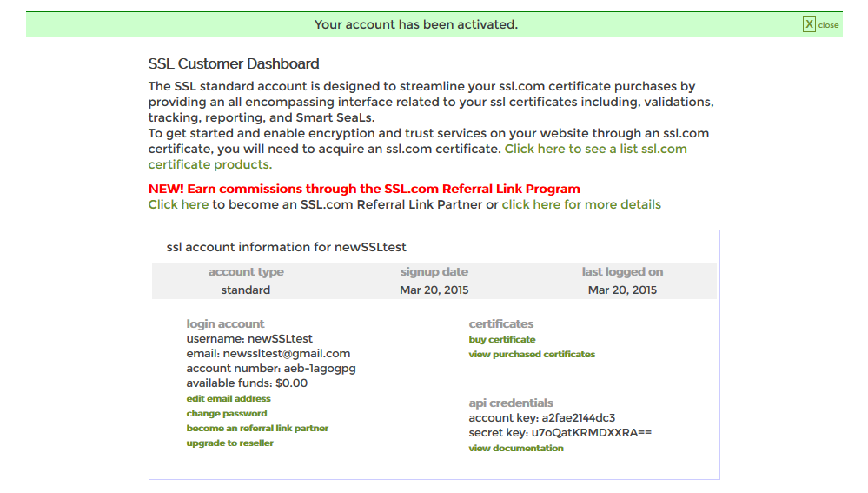Image resolution: width=868 pixels, height=493 pixels.
Task: Click the 'last logged on' column header
Action: (622, 272)
